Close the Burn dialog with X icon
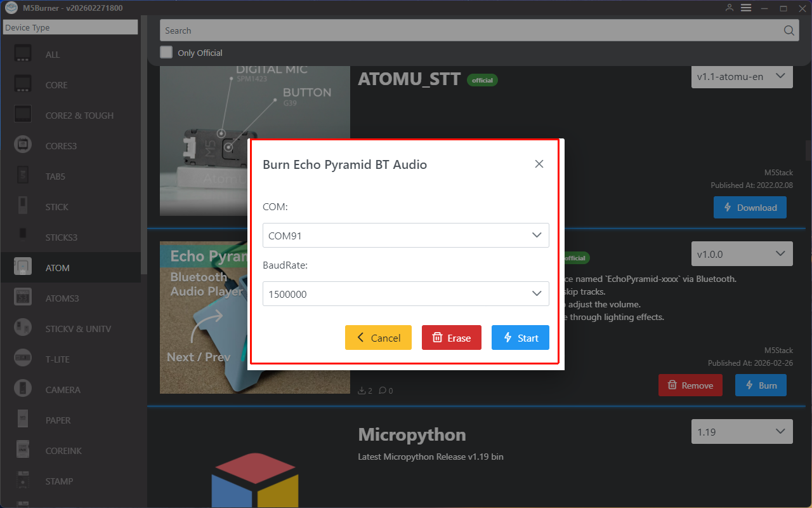 [x=539, y=164]
